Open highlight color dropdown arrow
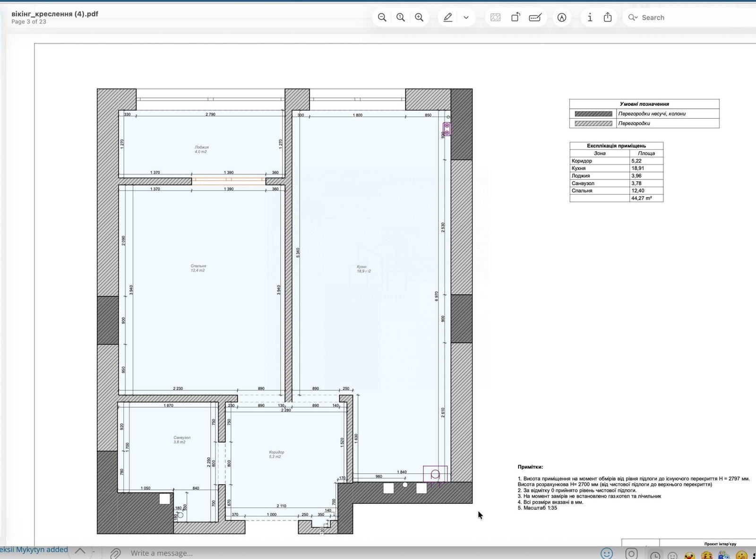Viewport: 756px width, 559px height. [x=466, y=17]
